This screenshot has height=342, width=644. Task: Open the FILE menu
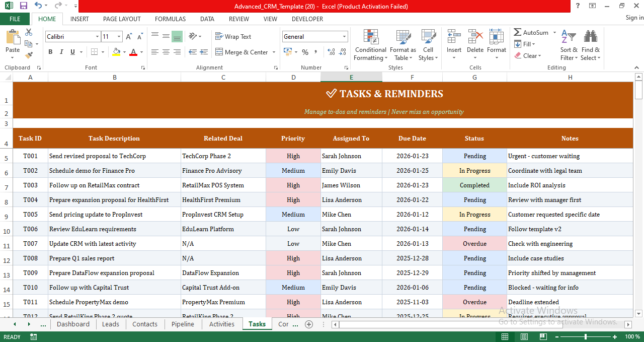[15, 19]
